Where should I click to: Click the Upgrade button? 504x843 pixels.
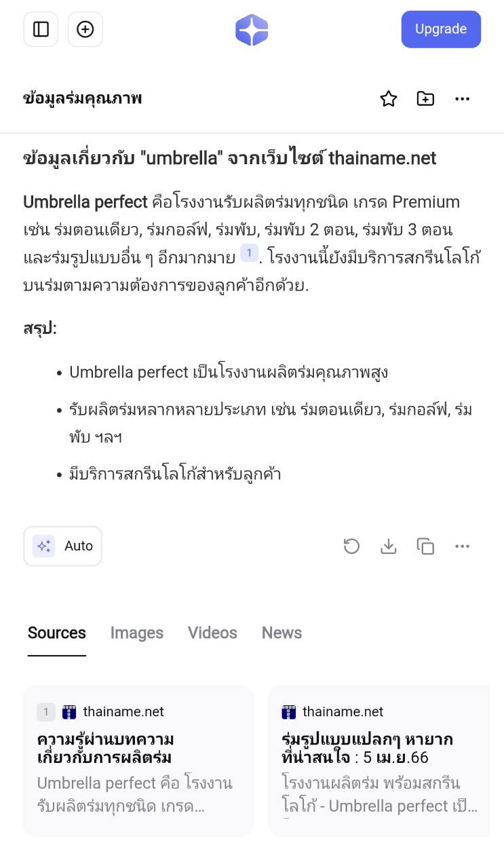pyautogui.click(x=441, y=29)
